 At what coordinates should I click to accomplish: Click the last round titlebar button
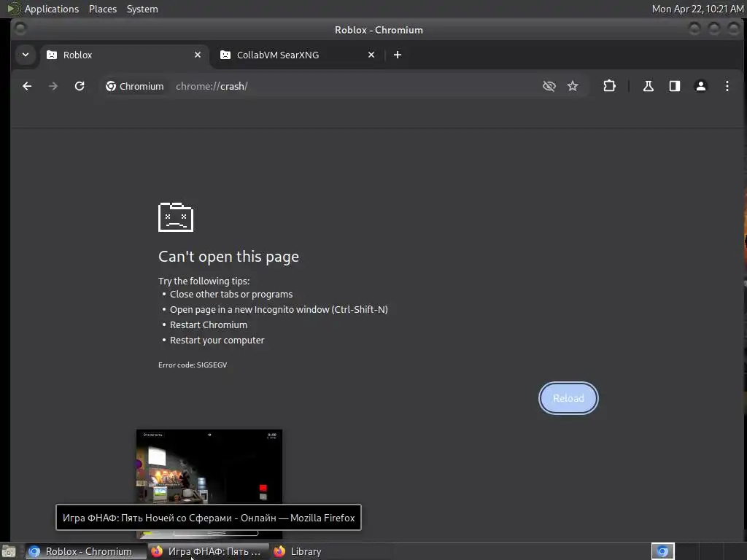(x=734, y=28)
